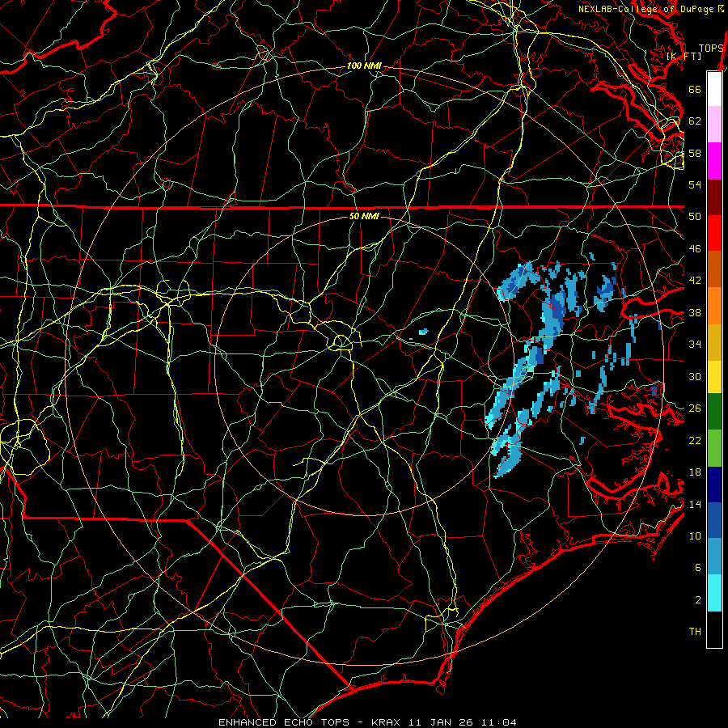
Task: Click the legend value label 50
Action: pyautogui.click(x=695, y=217)
